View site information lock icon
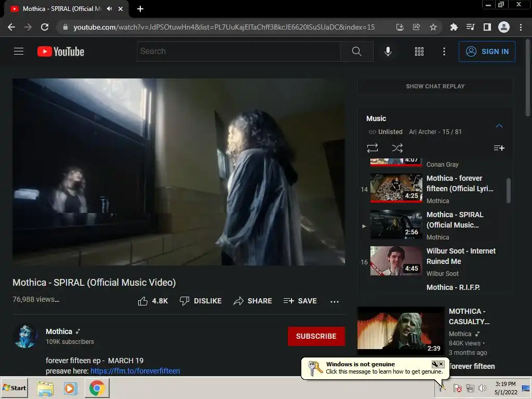The image size is (532, 399). pyautogui.click(x=65, y=27)
